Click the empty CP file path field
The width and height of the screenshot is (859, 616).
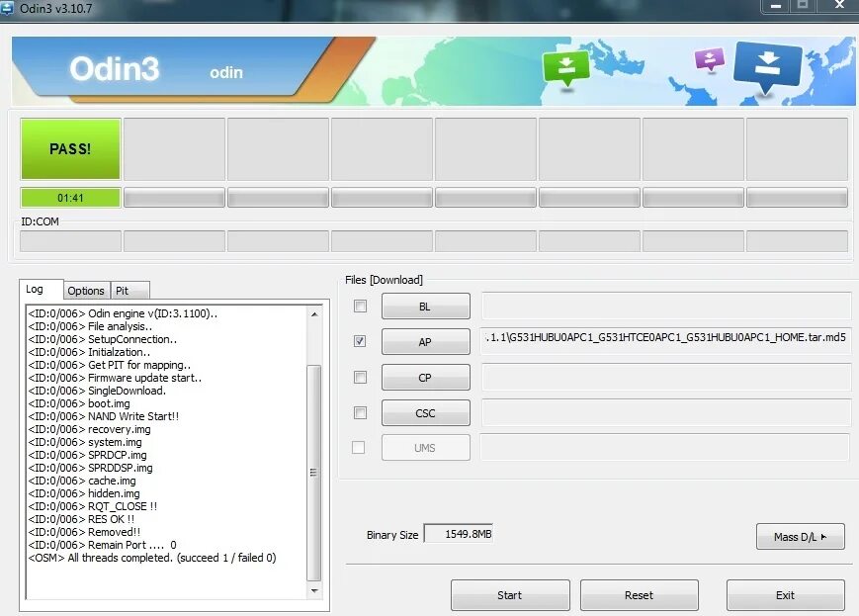click(x=666, y=377)
